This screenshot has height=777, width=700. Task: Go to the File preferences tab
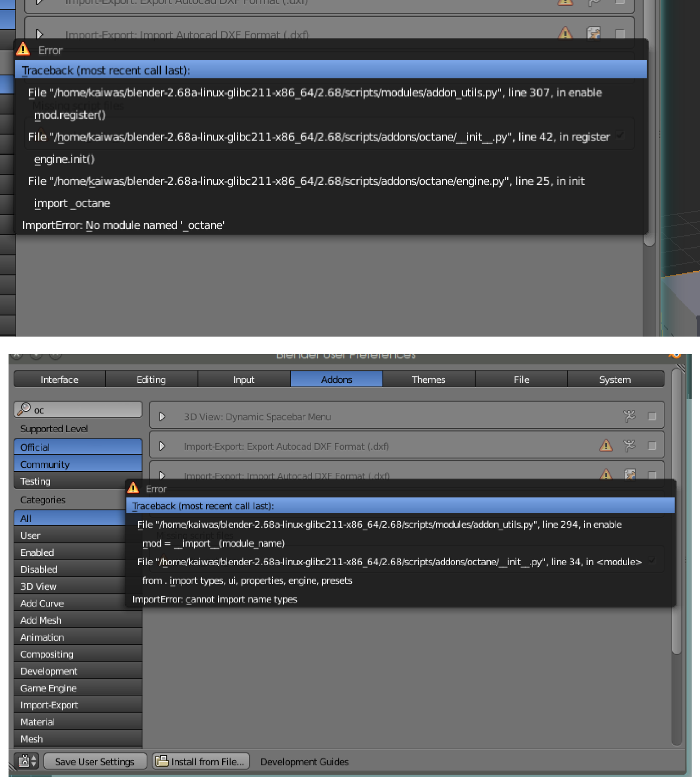click(522, 379)
